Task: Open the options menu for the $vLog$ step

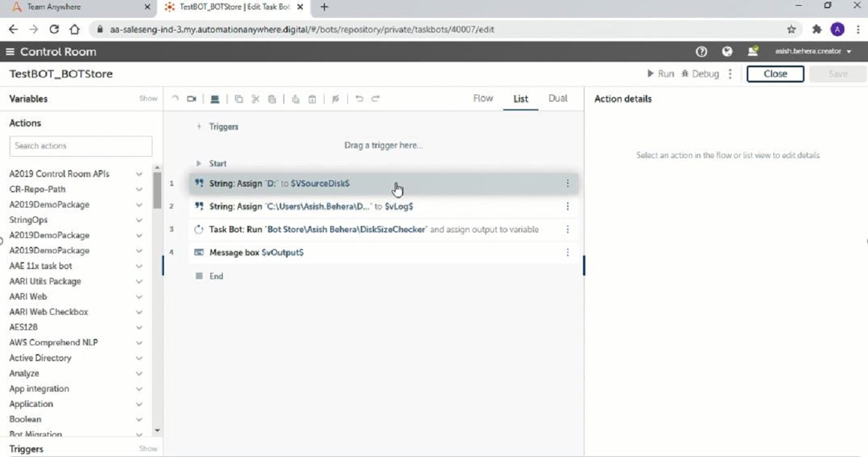Action: 568,206
